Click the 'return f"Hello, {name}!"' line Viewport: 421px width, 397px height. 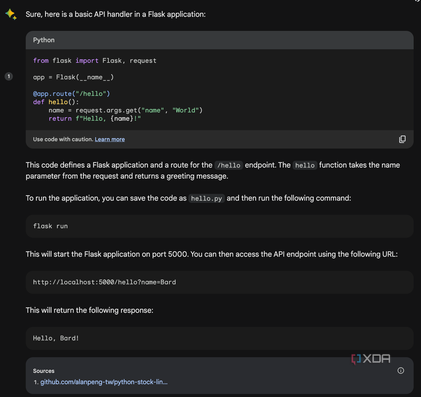[x=95, y=119]
